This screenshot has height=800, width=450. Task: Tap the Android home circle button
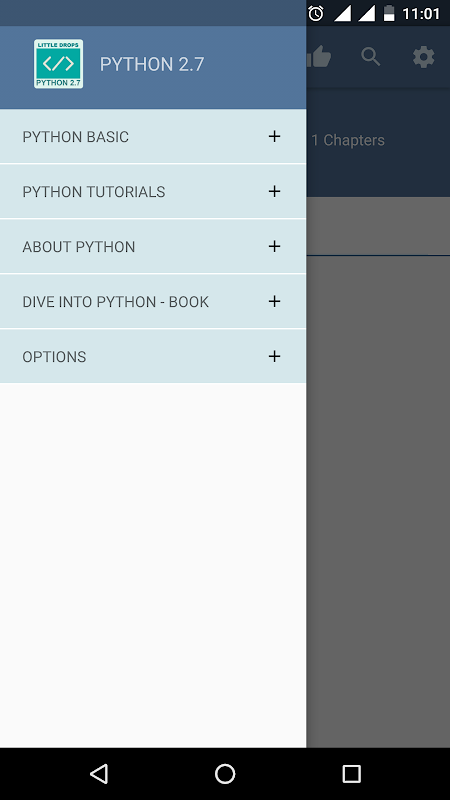(225, 773)
